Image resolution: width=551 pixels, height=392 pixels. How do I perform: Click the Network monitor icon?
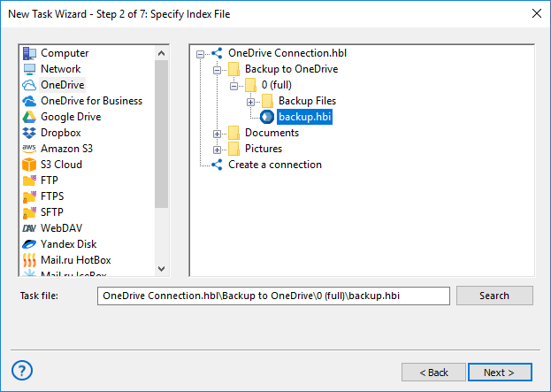[x=29, y=69]
